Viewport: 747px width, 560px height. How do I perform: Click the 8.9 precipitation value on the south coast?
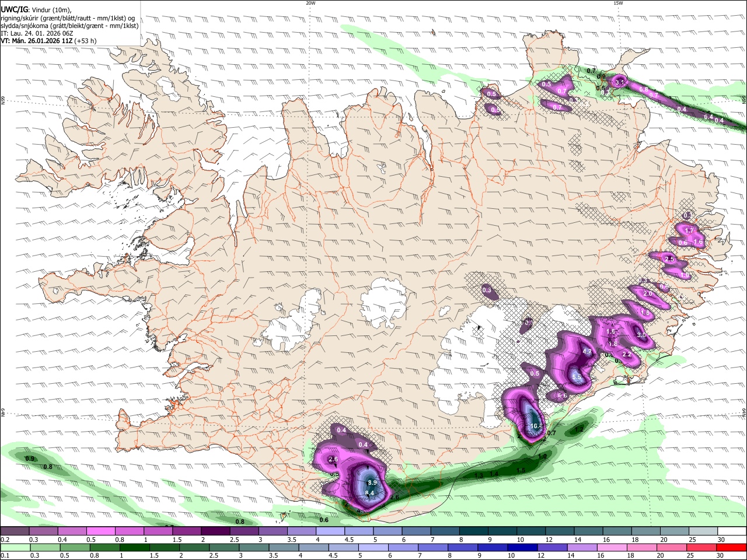(x=372, y=482)
